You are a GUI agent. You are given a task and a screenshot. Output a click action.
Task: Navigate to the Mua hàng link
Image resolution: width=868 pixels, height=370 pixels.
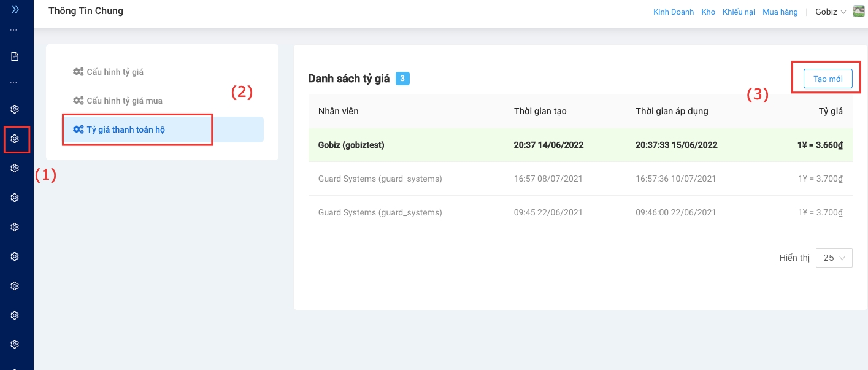[780, 12]
